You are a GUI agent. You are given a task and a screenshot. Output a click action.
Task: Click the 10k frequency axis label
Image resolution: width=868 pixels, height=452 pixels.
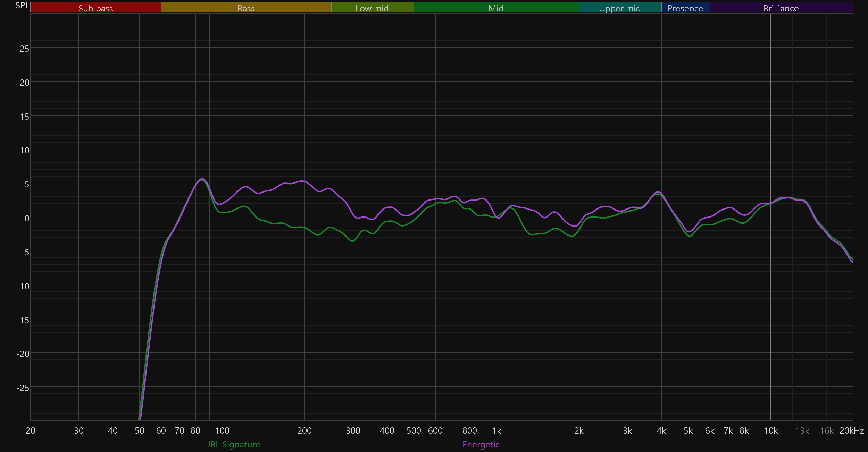771,430
